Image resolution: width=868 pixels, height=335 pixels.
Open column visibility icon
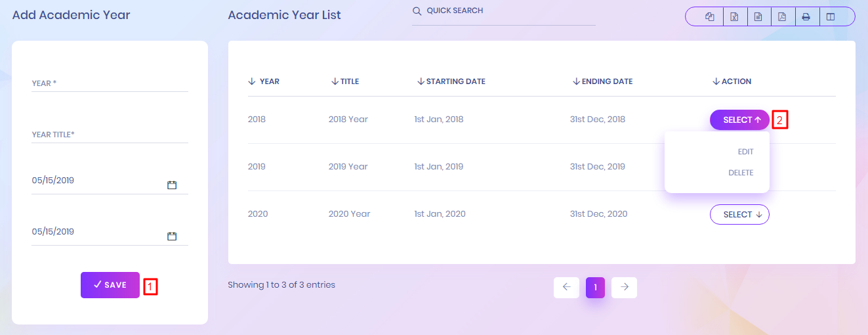point(831,16)
